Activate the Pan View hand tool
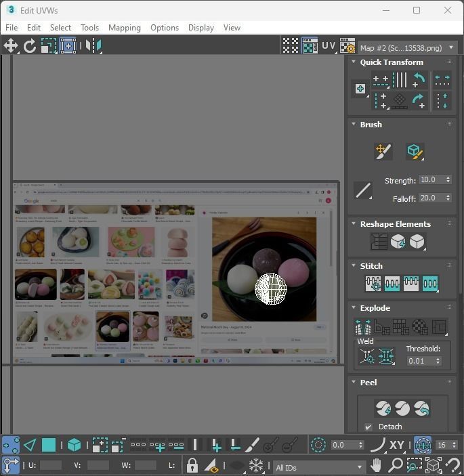The height and width of the screenshot is (476, 464). 376,465
